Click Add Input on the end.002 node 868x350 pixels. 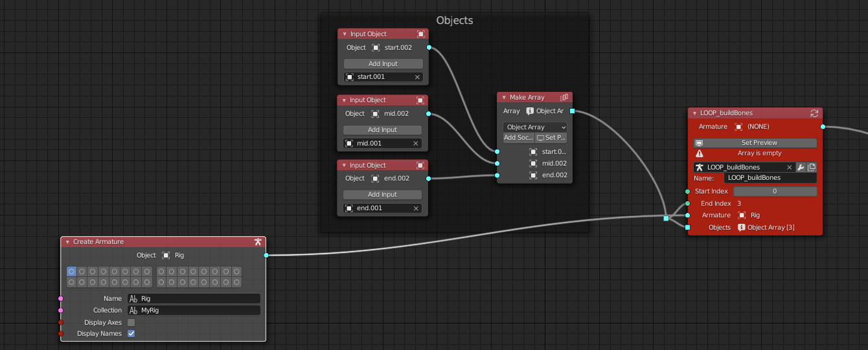pos(383,195)
